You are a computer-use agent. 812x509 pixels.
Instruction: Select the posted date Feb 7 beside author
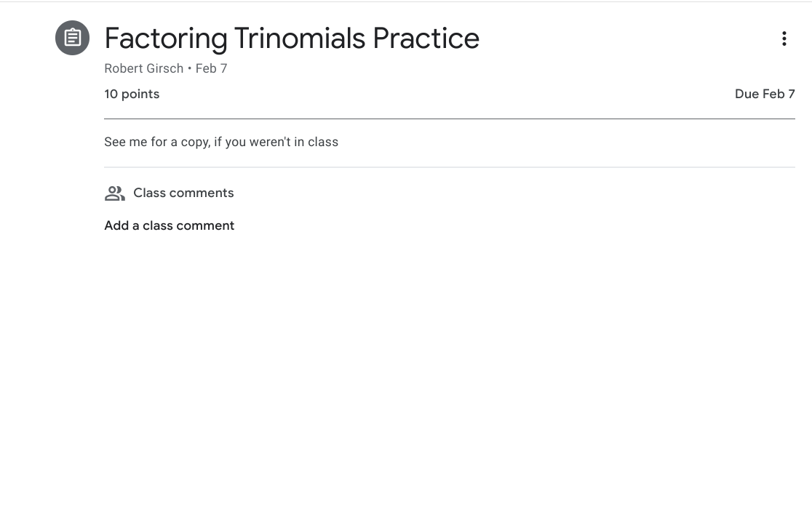(x=212, y=68)
